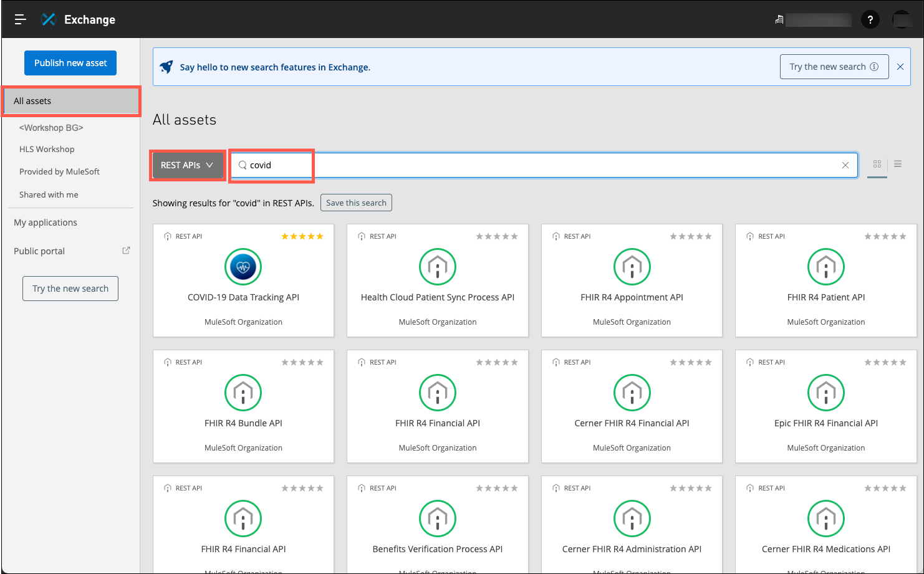This screenshot has height=574, width=924.
Task: Focus the covid search input field
Action: [x=544, y=165]
